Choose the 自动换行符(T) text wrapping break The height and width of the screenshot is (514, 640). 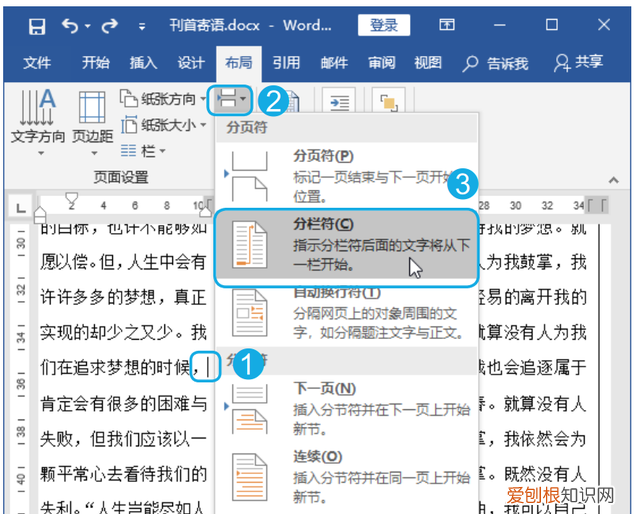[346, 314]
